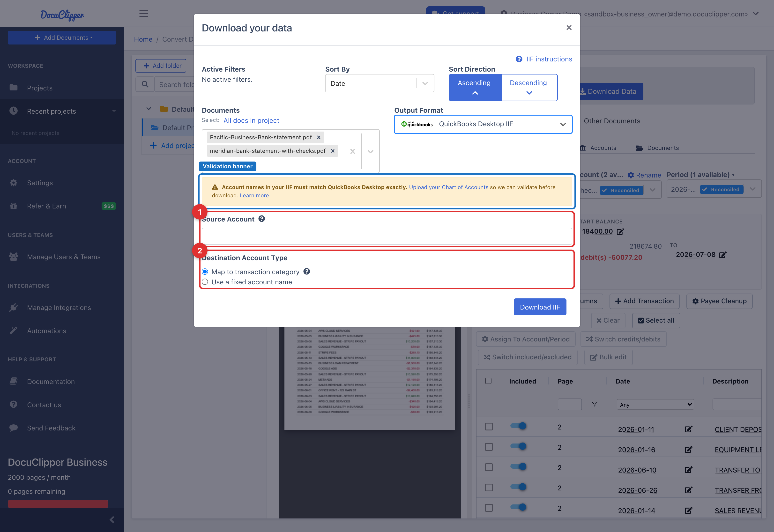Open the Output Format QuickBooks dropdown
The image size is (774, 532).
483,124
